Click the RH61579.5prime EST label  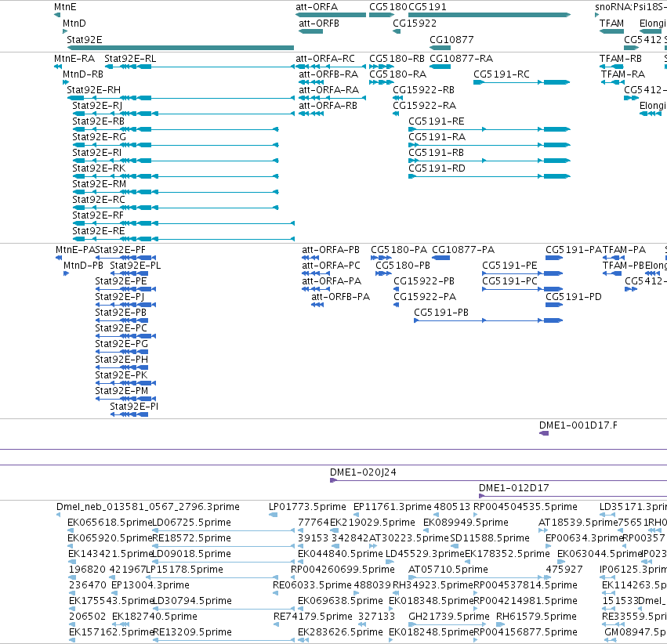pos(536,617)
